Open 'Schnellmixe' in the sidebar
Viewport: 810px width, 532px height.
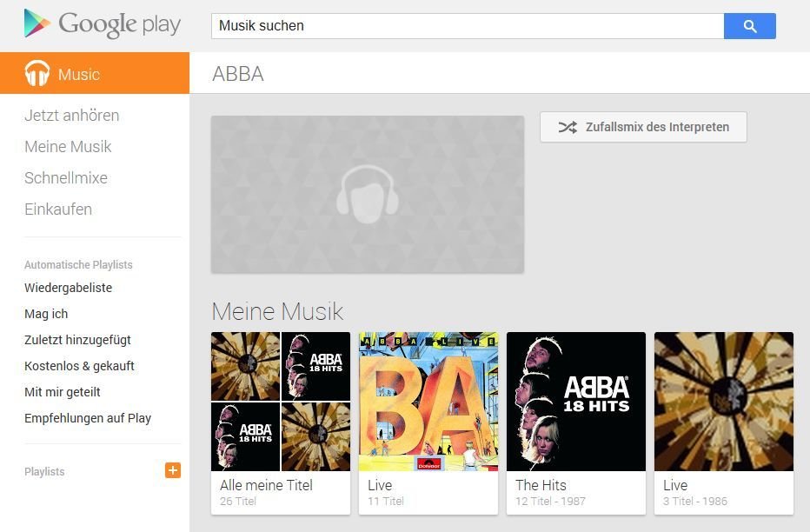click(x=66, y=177)
